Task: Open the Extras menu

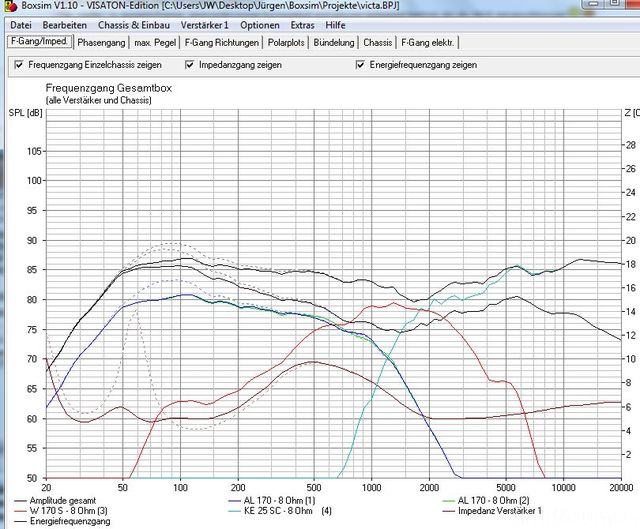Action: (x=302, y=24)
